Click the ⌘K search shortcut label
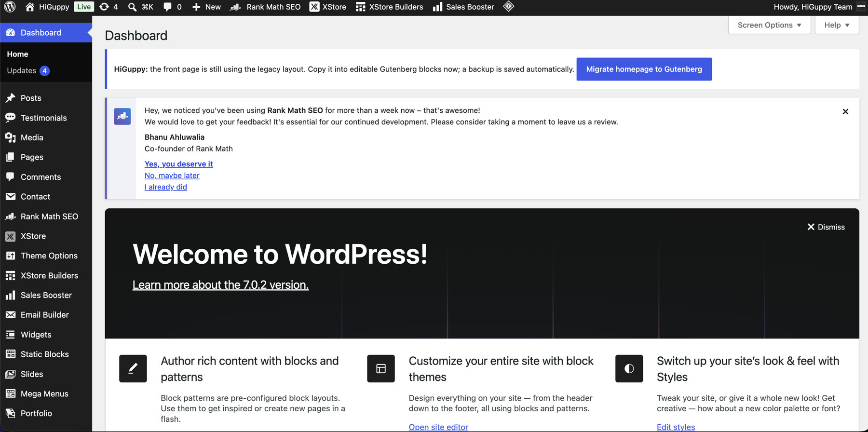The height and width of the screenshot is (432, 868). click(148, 7)
